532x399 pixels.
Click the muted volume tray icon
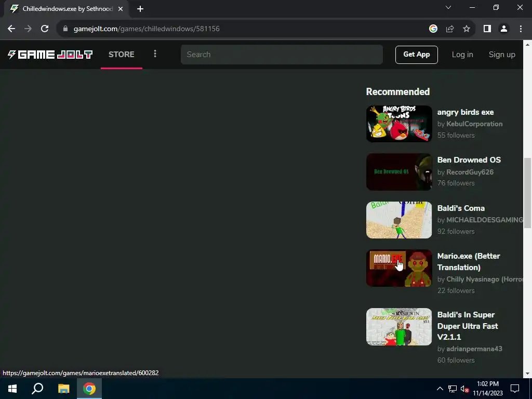point(464,389)
